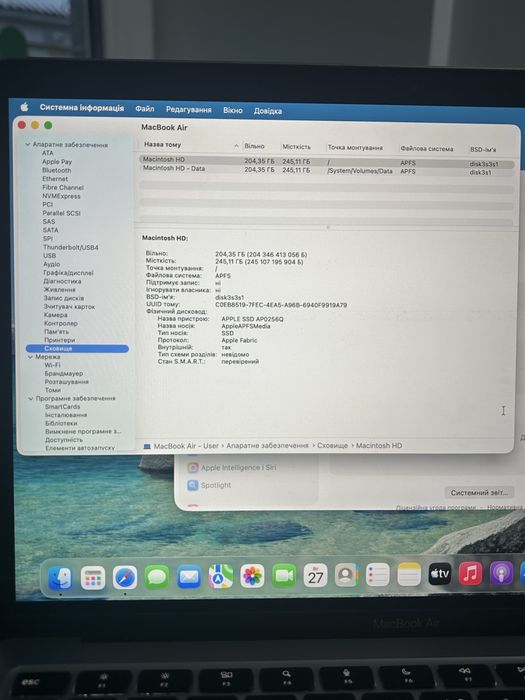Select Сховище in sidebar
525x700 pixels.
click(77, 349)
